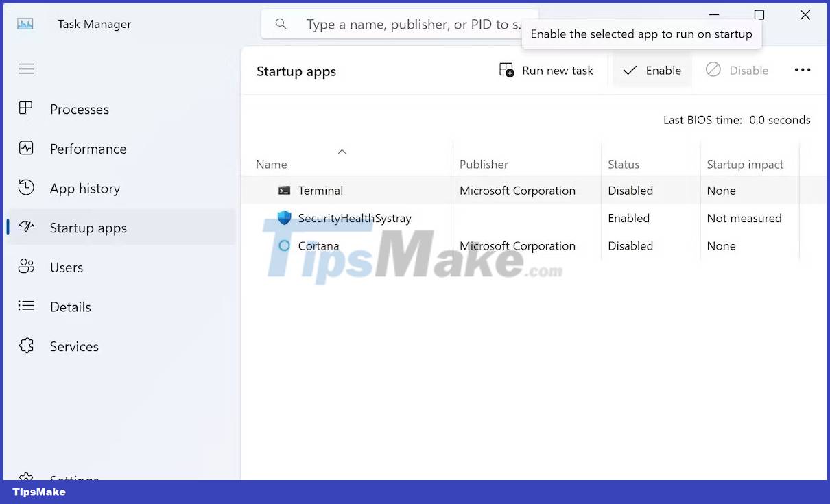Click the Enable button label

(x=663, y=71)
